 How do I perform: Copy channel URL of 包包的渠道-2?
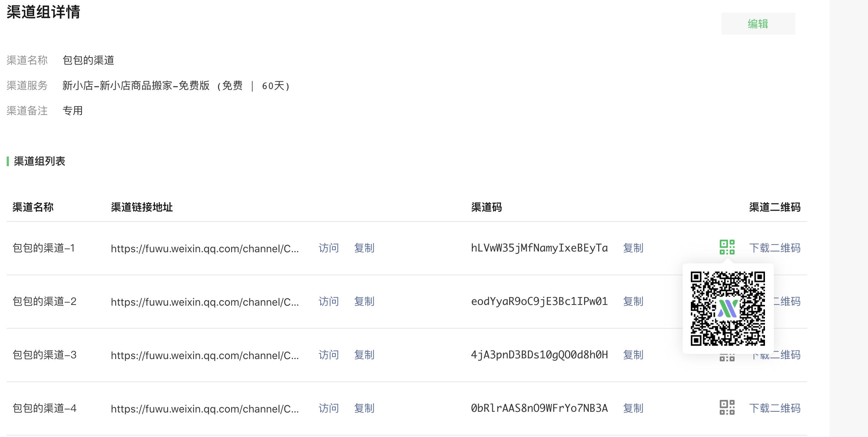[x=364, y=301]
